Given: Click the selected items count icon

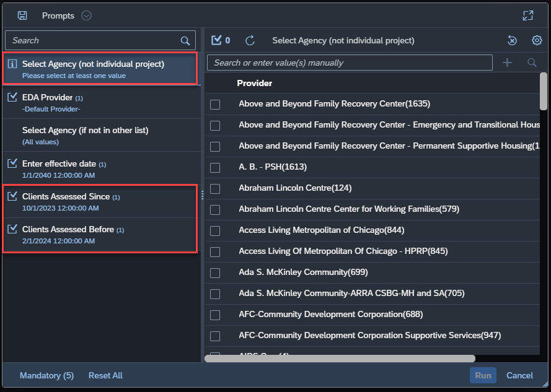Looking at the screenshot, I should coord(220,41).
